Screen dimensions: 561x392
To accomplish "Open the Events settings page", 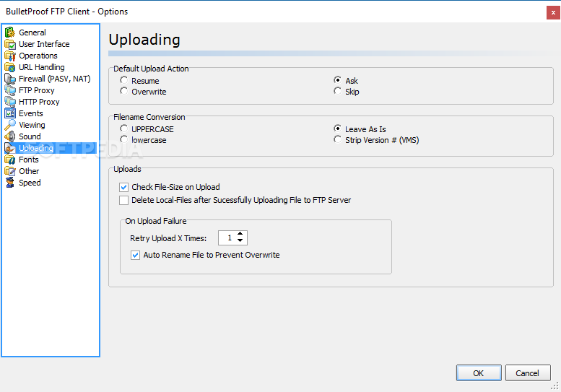I will [x=31, y=113].
